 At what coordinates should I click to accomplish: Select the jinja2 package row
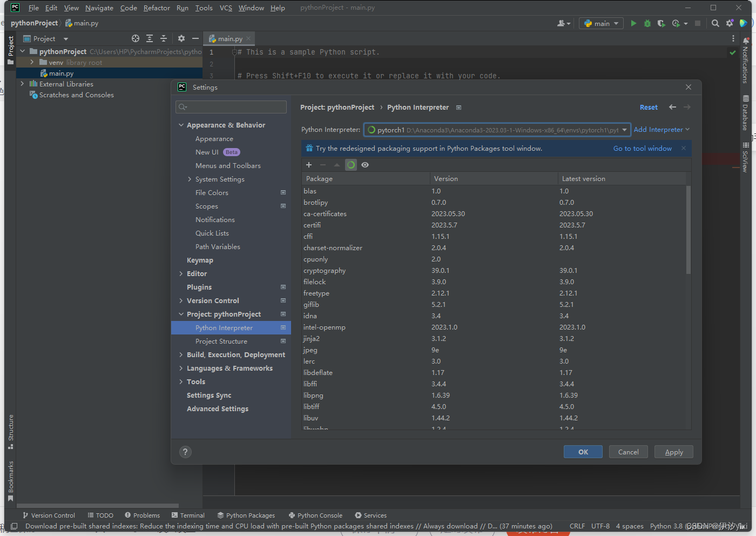tap(494, 339)
